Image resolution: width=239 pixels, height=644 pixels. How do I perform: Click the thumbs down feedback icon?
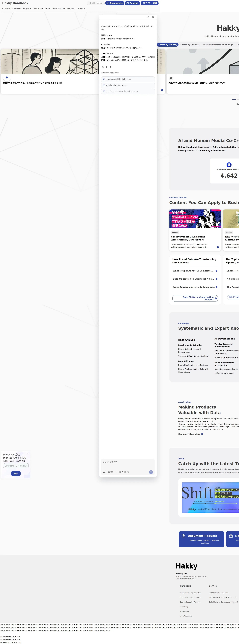coord(110,67)
